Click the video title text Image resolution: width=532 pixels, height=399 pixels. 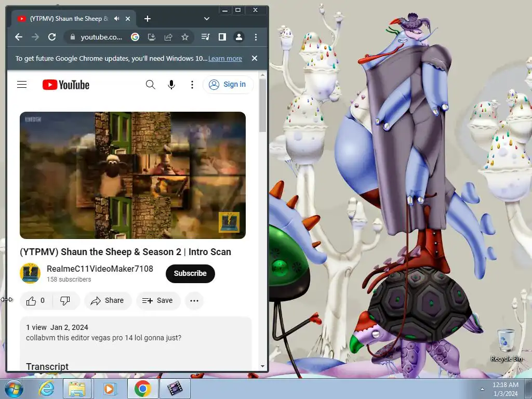(x=126, y=252)
